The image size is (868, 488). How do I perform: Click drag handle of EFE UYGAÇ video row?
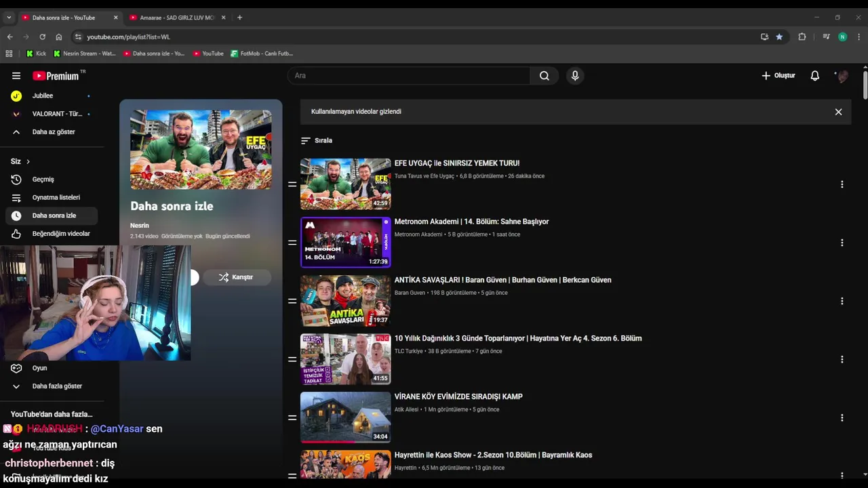click(292, 184)
